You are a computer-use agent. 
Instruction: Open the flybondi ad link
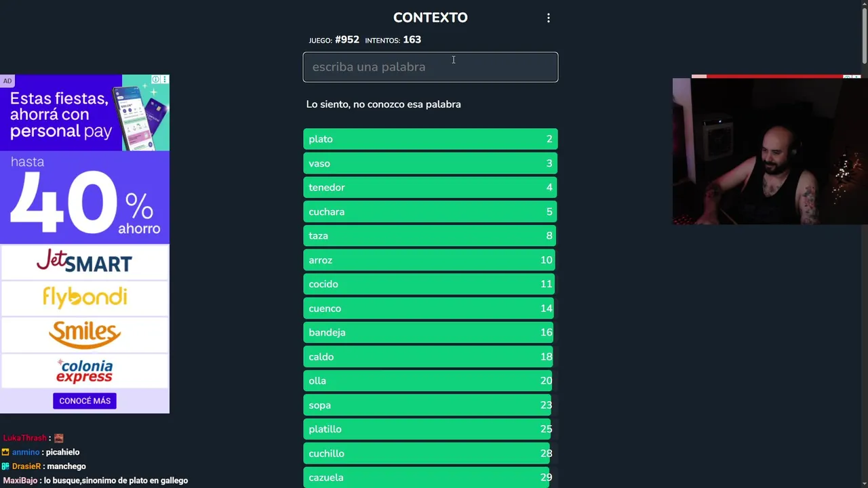pos(84,297)
